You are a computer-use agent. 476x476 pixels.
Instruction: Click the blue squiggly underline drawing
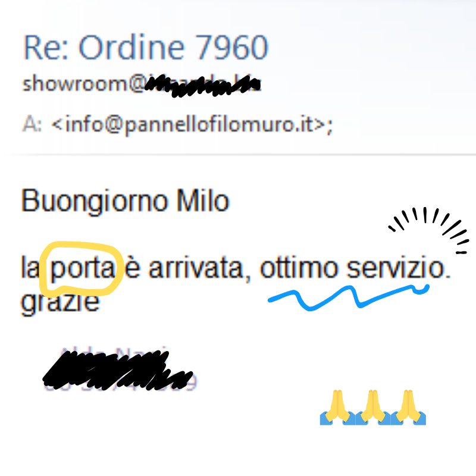pos(349,297)
